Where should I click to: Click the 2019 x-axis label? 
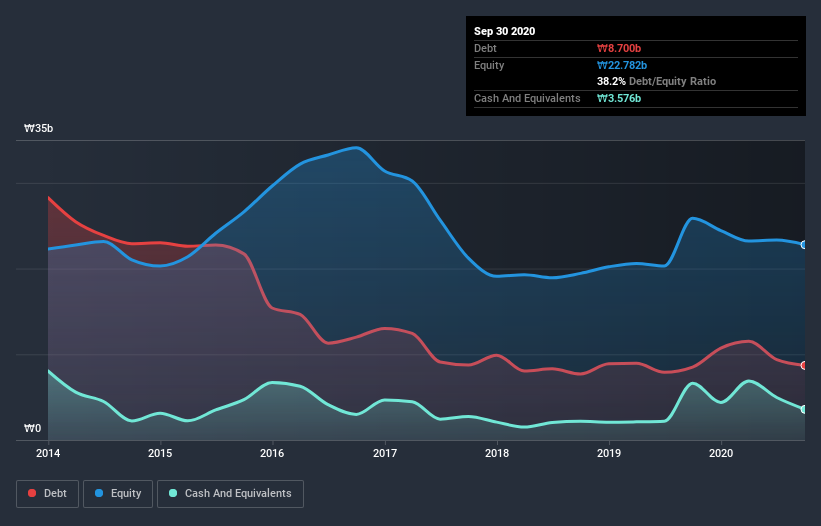[x=609, y=453]
